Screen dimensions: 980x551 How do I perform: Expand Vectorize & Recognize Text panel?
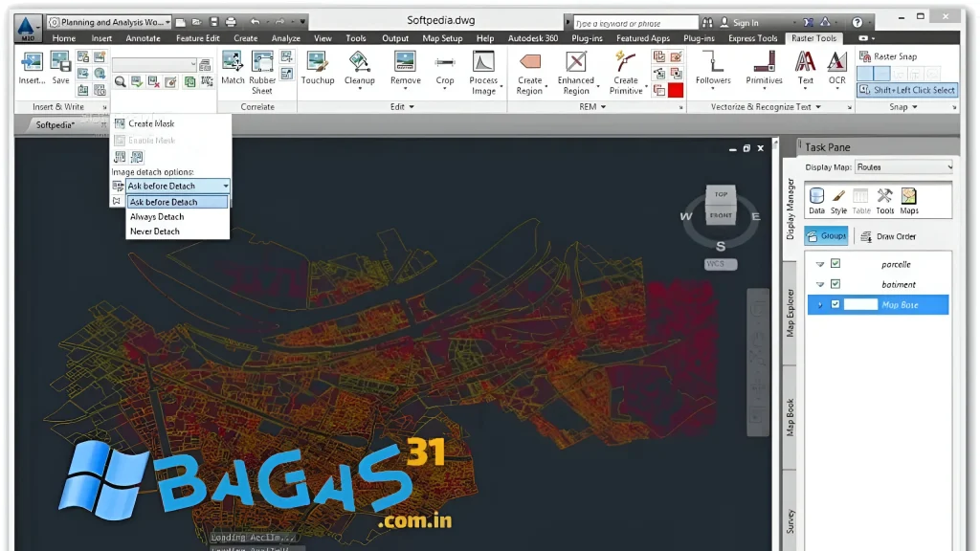pyautogui.click(x=766, y=107)
